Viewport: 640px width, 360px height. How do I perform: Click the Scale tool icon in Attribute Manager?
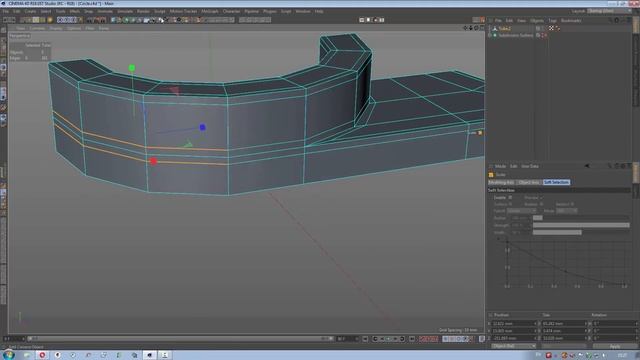(491, 175)
